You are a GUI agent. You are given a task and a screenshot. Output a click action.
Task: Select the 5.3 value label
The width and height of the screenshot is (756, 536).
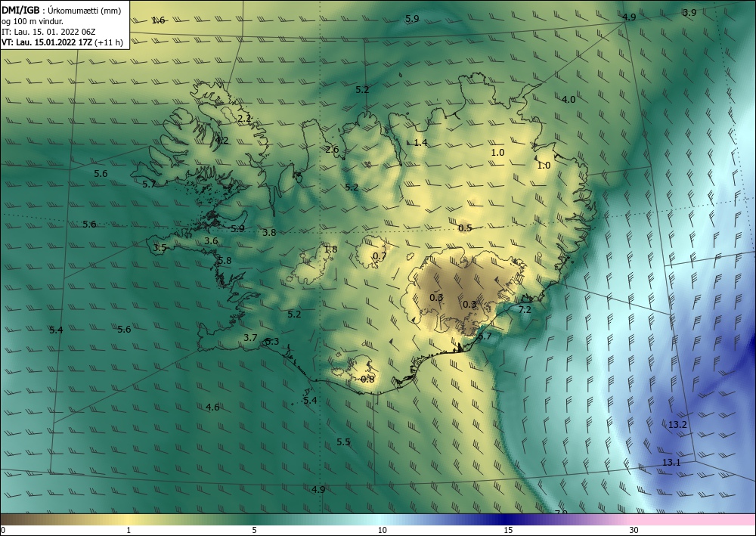(272, 342)
